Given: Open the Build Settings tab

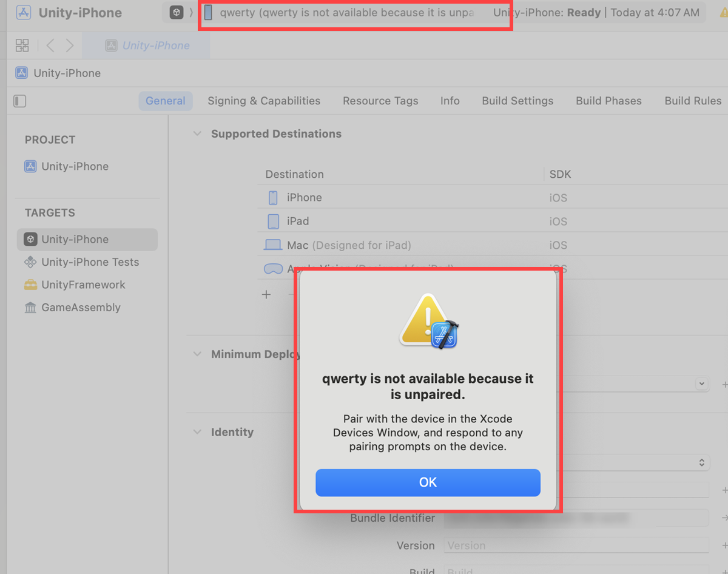Looking at the screenshot, I should tap(517, 101).
